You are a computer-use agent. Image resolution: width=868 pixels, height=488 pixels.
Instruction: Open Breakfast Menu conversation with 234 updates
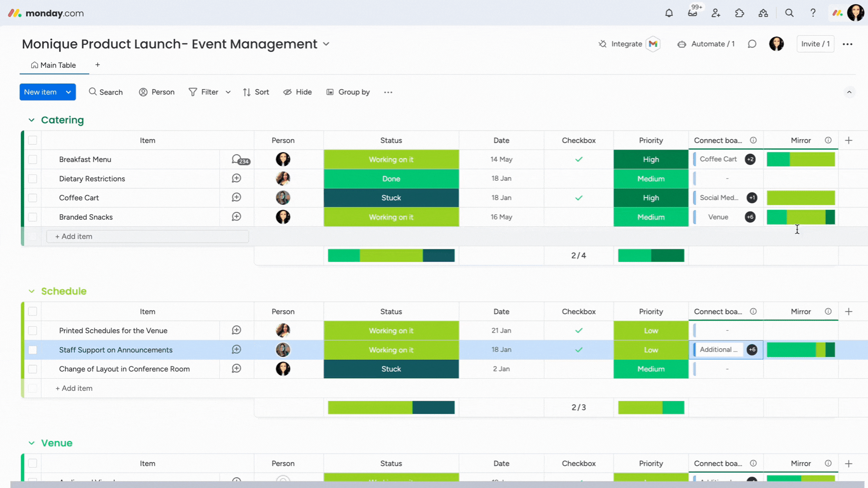click(x=240, y=160)
